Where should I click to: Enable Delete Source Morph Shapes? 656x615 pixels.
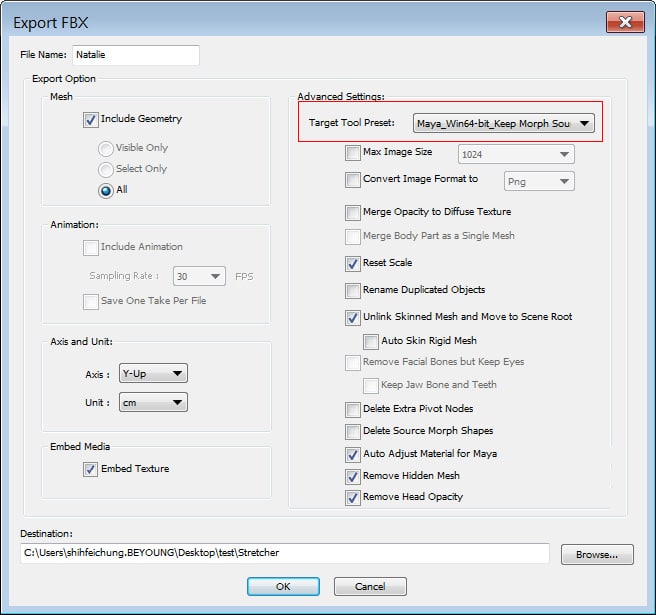click(x=353, y=432)
